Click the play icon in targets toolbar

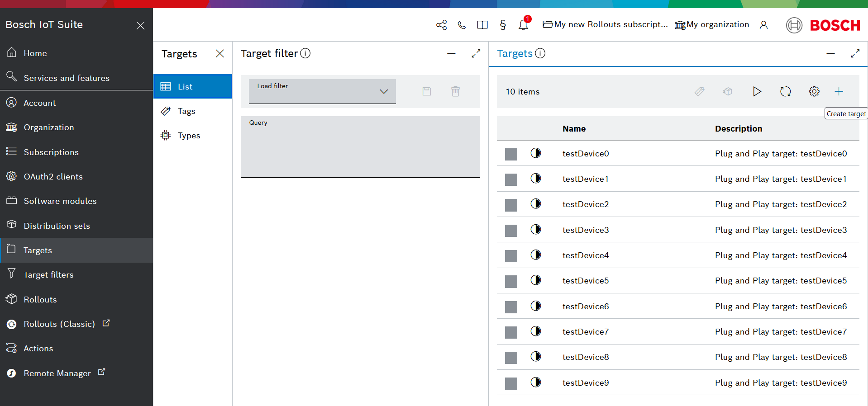757,92
